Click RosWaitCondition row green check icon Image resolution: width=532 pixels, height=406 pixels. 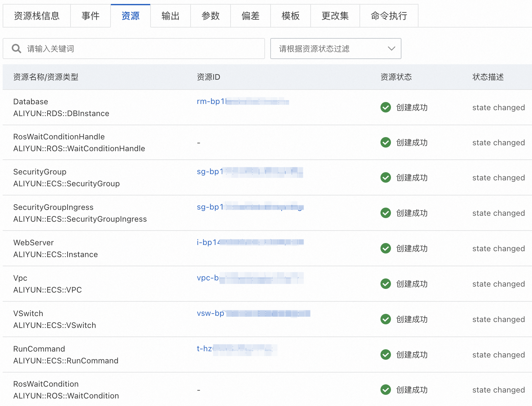pos(386,390)
